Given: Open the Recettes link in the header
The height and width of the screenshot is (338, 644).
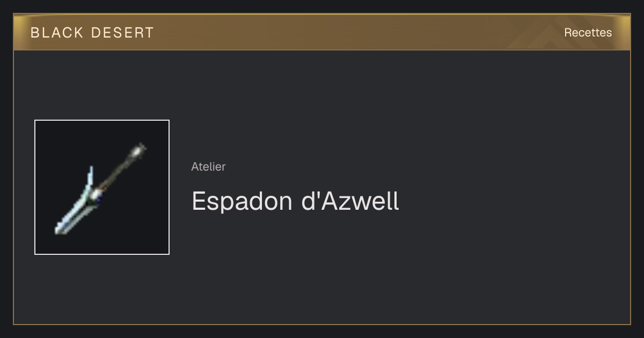Looking at the screenshot, I should tap(588, 33).
